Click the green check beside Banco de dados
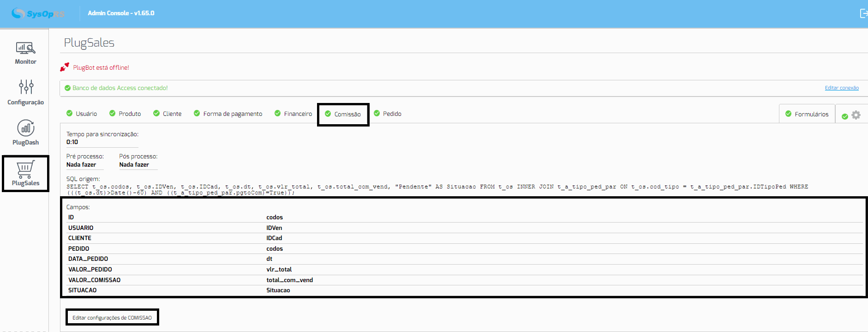 pyautogui.click(x=67, y=88)
